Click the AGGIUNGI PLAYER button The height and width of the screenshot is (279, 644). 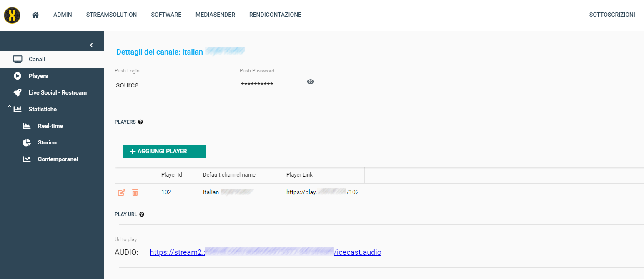[x=165, y=152]
